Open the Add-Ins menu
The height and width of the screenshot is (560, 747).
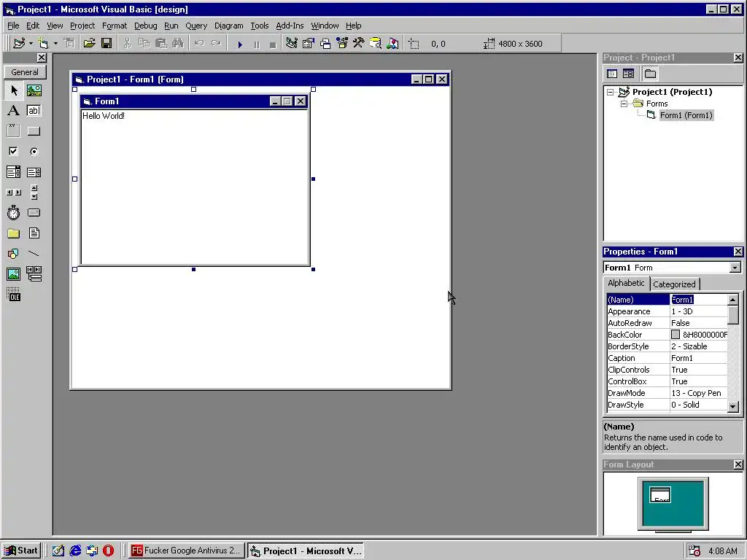point(290,26)
